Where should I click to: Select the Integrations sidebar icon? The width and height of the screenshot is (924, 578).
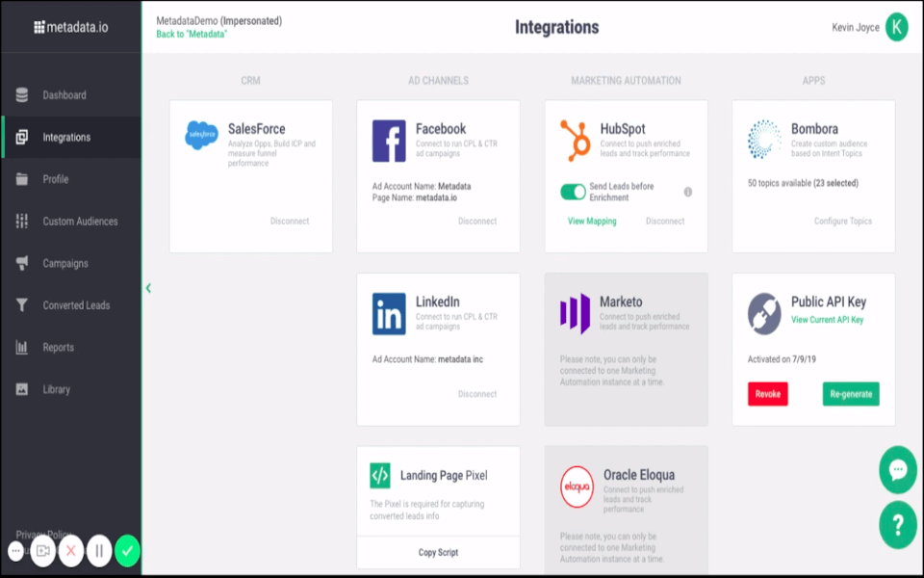click(x=22, y=138)
